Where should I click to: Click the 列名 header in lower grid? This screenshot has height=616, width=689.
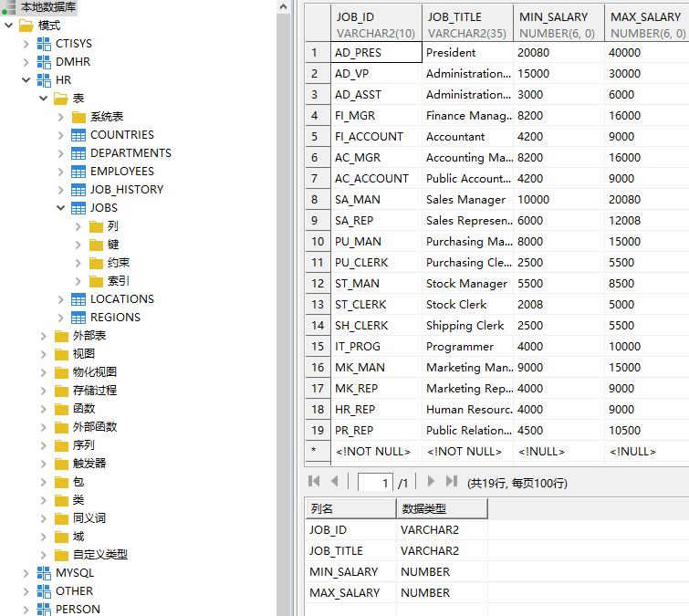click(350, 509)
